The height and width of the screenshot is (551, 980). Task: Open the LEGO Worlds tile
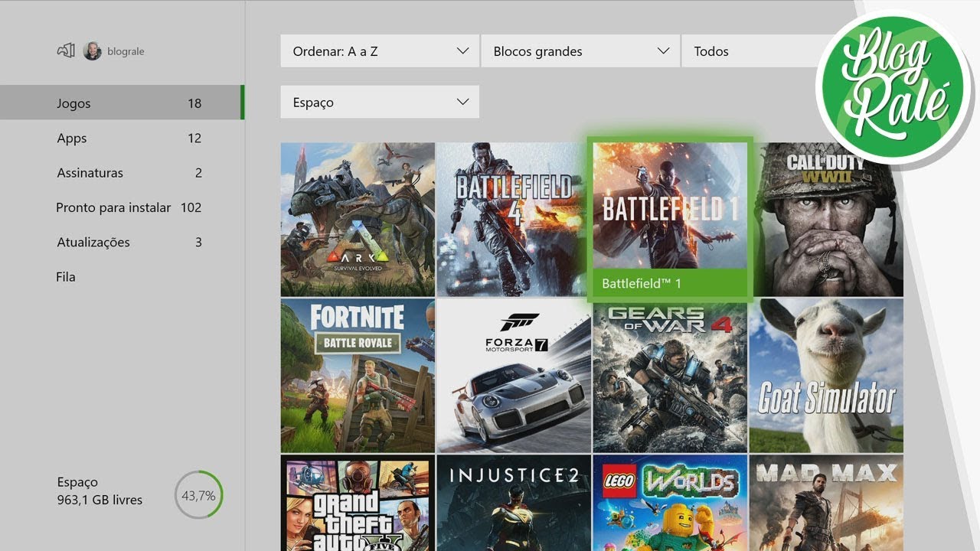point(670,503)
